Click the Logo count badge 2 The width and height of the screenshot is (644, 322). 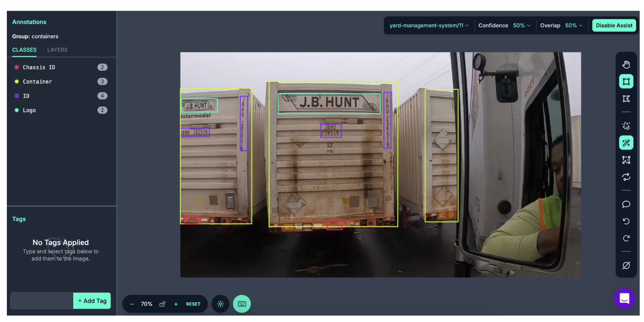coord(102,110)
